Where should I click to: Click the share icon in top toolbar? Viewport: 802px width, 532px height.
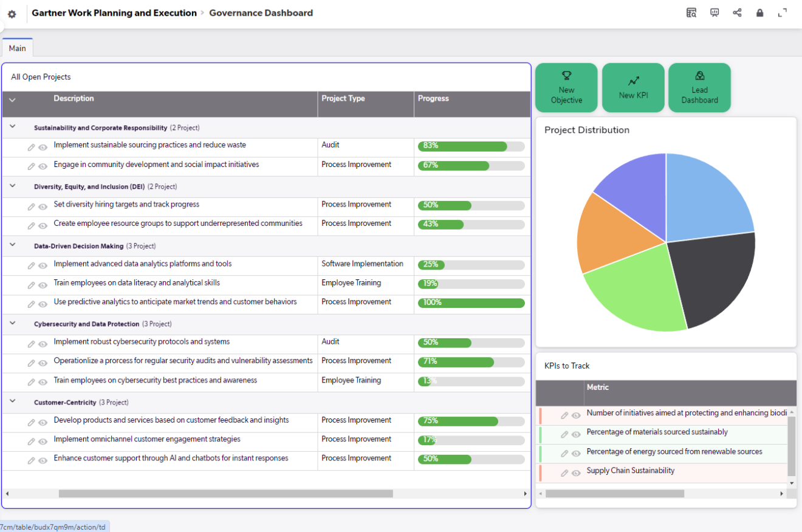pos(737,13)
